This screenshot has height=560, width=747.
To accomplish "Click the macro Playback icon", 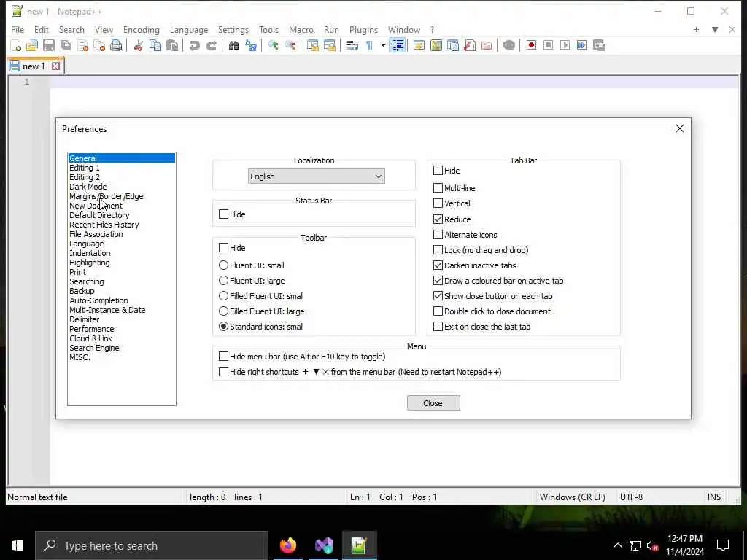I will pyautogui.click(x=565, y=45).
